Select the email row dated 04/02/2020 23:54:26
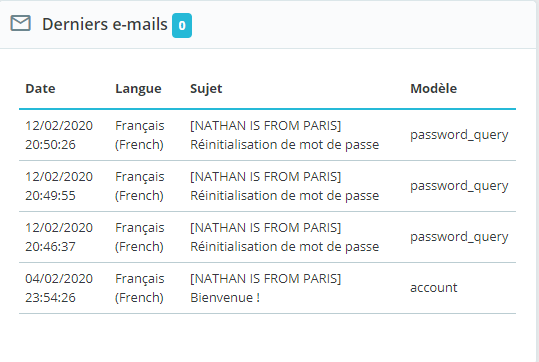Viewport: 539px width, 362px height. pos(267,288)
